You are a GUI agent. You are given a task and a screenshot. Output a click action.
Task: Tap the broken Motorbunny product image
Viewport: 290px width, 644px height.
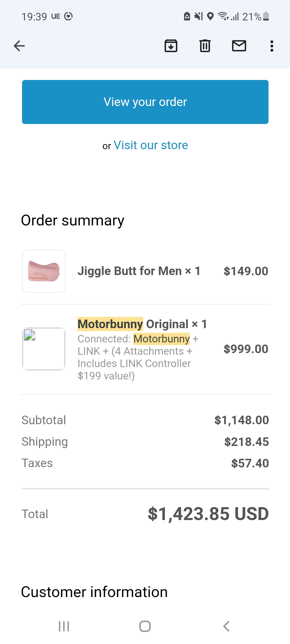(44, 349)
